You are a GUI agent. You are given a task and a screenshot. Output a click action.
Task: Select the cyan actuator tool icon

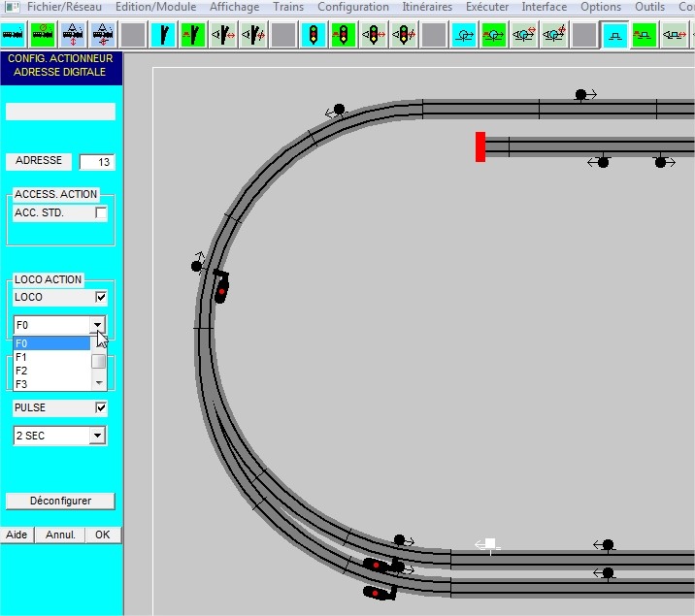614,35
